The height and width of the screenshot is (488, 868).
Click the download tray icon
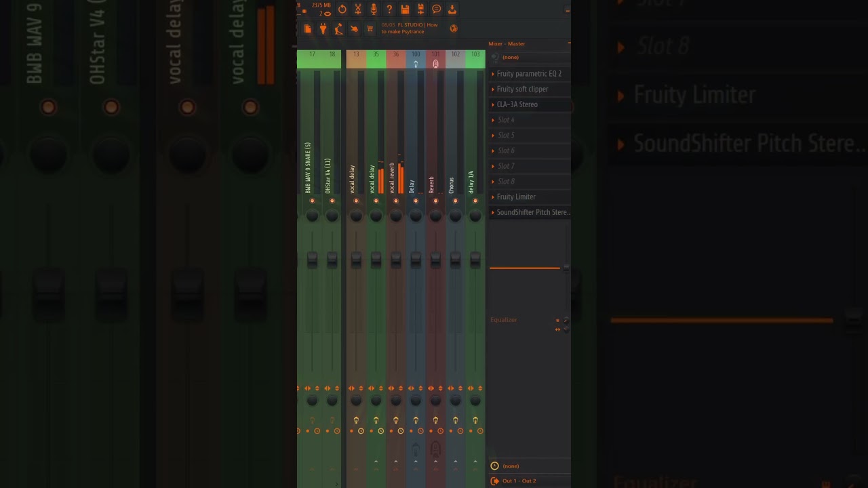pos(452,9)
